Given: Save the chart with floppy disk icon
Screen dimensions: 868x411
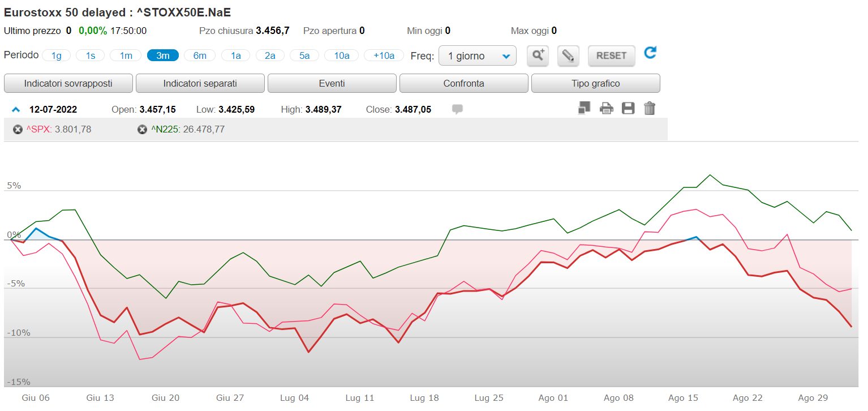Looking at the screenshot, I should (628, 108).
